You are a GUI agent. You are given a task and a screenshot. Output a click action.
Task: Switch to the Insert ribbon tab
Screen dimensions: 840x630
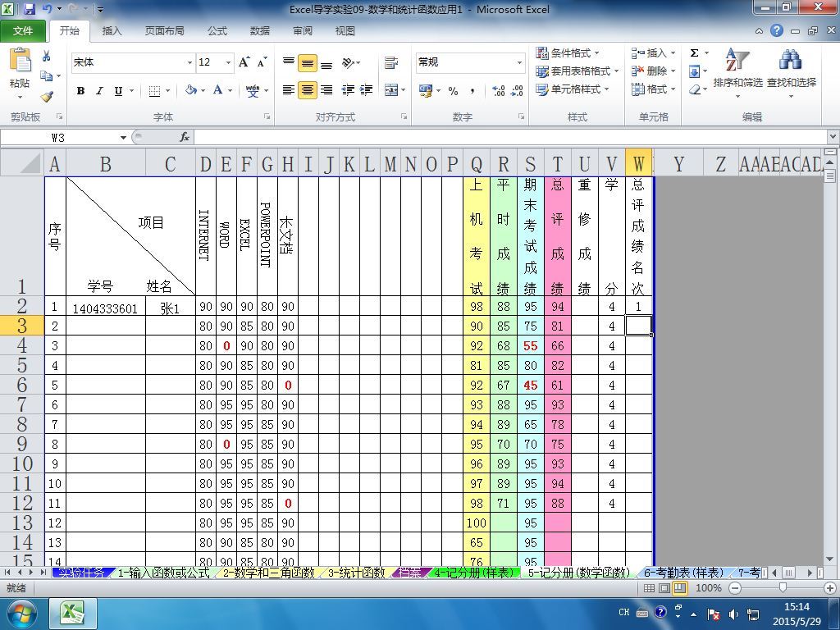(x=112, y=31)
